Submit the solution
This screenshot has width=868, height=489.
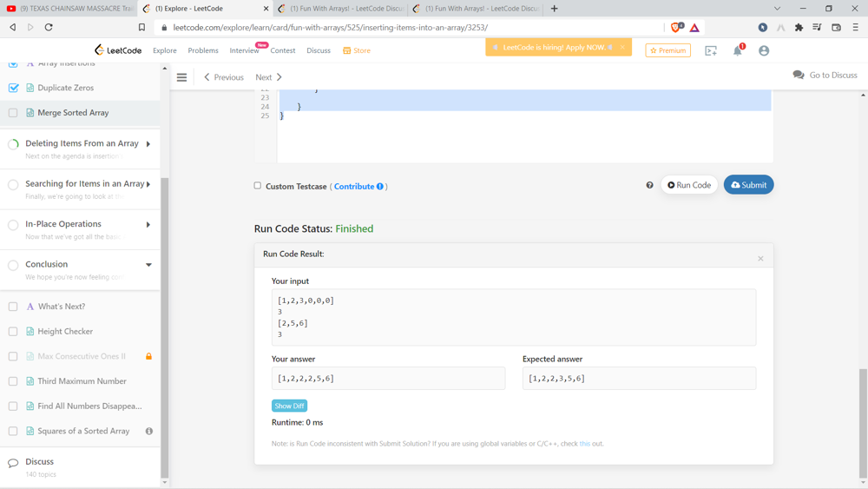(748, 185)
